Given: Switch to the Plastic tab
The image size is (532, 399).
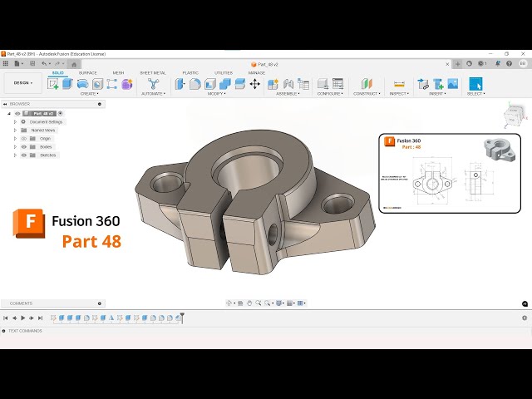Looking at the screenshot, I should tap(190, 73).
